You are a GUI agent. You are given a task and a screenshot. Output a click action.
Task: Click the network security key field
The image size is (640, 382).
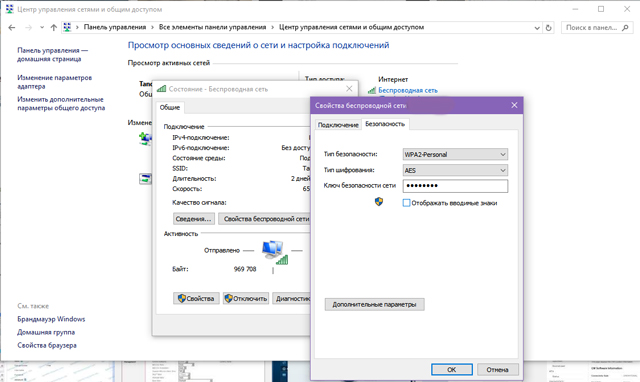coord(455,186)
